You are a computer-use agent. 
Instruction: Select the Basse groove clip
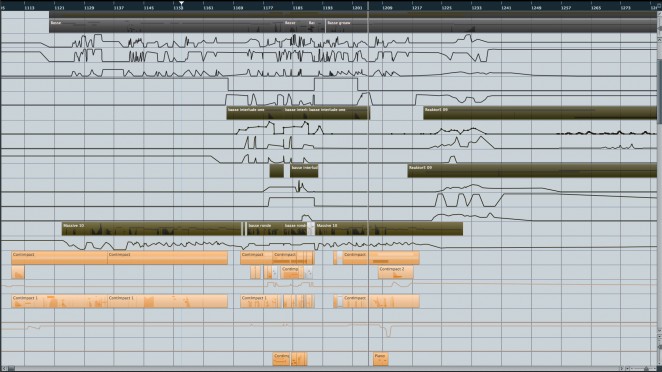coord(491,26)
